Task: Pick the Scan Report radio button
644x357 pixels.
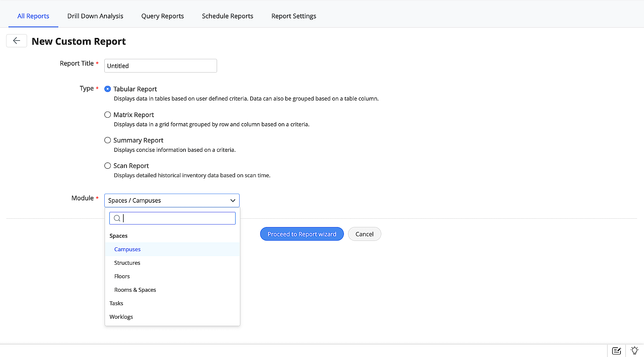Action: click(x=108, y=166)
